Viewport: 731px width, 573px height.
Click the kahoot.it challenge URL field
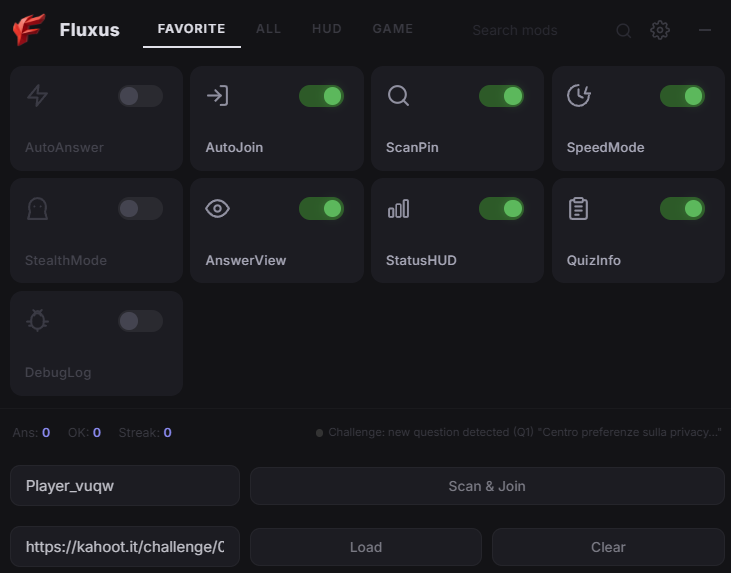coord(125,546)
